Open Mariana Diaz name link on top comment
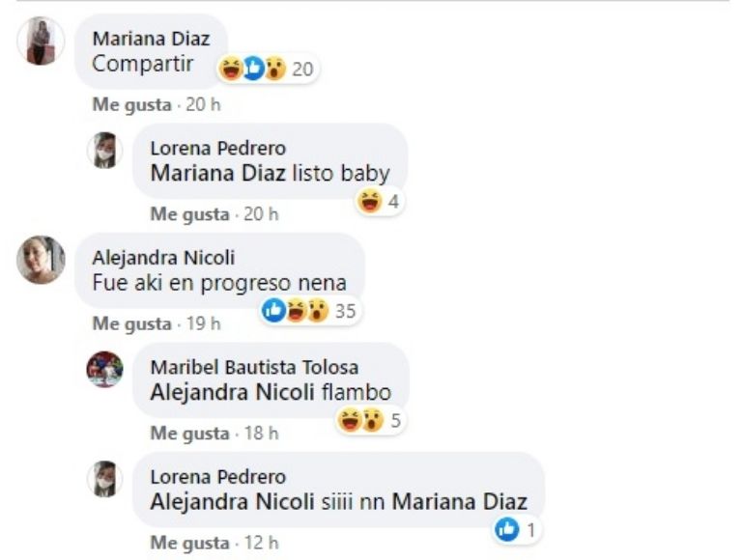 (x=151, y=39)
